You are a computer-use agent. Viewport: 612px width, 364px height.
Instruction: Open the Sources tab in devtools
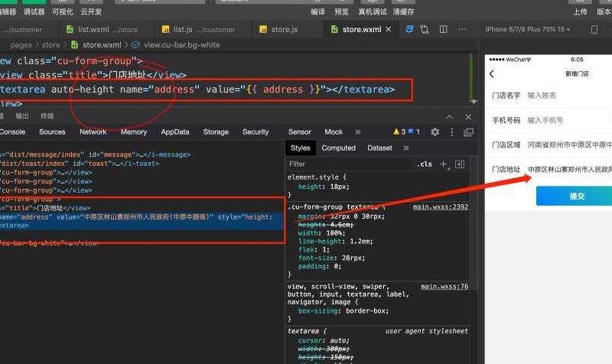pyautogui.click(x=52, y=132)
